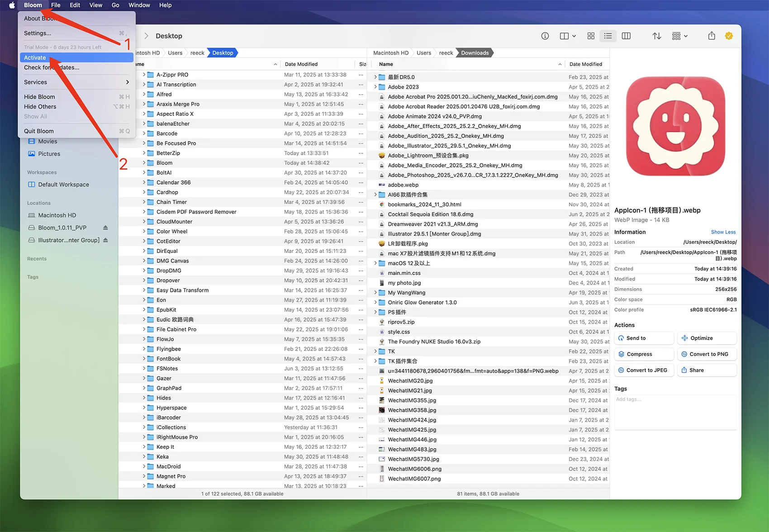Open the Window menu
Screen dimensions: 769x532
(139, 5)
